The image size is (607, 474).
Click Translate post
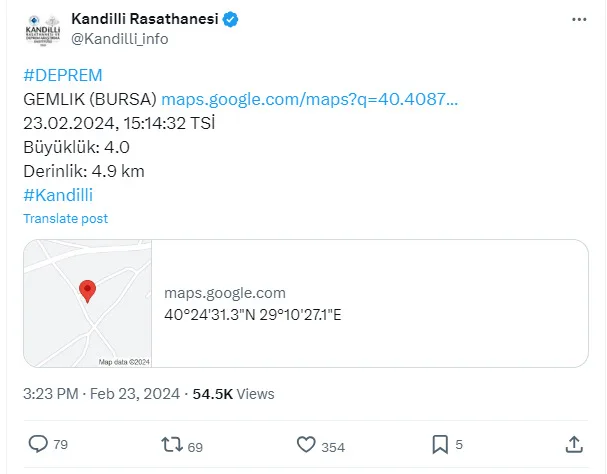[x=65, y=219]
